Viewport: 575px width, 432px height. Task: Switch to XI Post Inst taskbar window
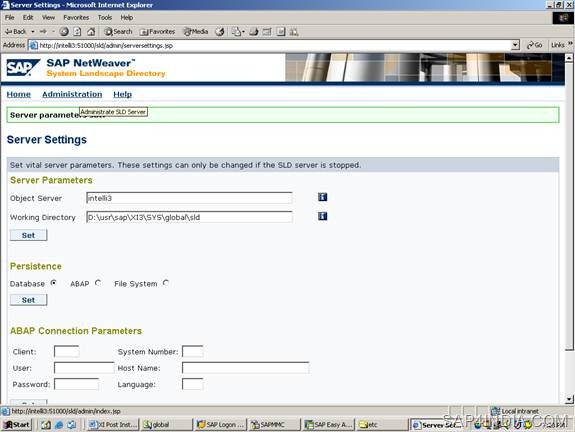[114, 425]
